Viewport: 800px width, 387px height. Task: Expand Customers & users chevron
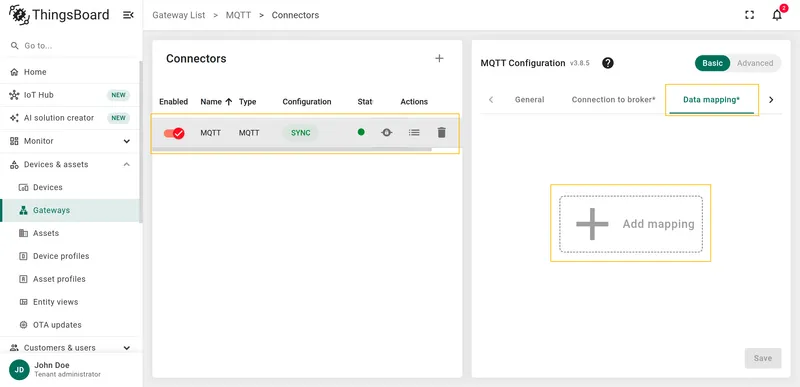pyautogui.click(x=127, y=348)
